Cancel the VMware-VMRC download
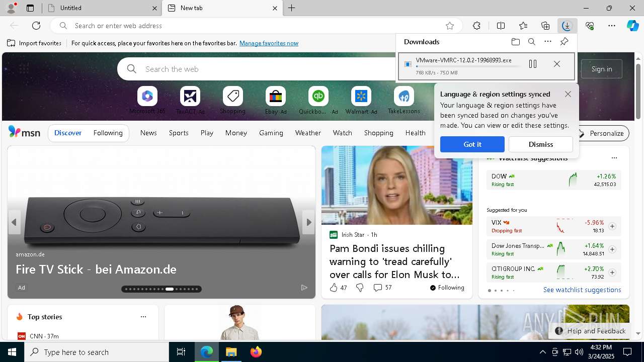 pos(557,64)
